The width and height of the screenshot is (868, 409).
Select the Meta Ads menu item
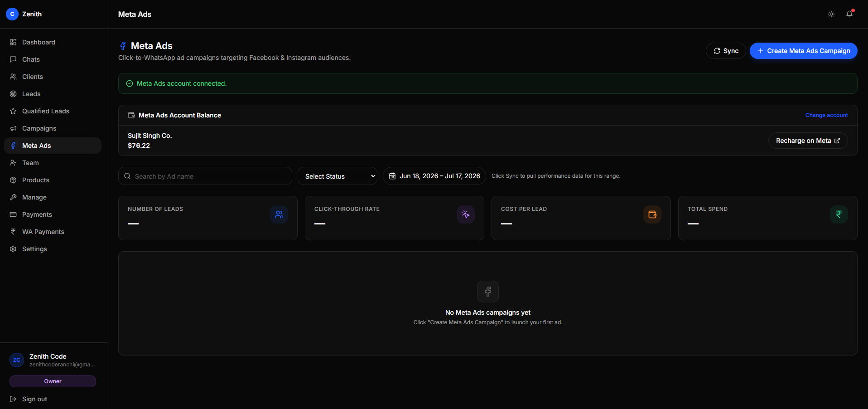(53, 146)
